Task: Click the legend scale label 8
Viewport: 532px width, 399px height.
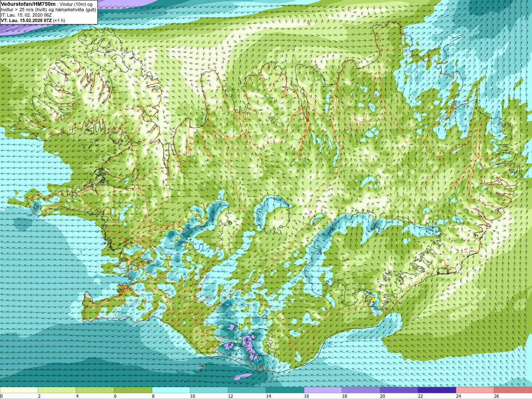Action: (x=153, y=396)
